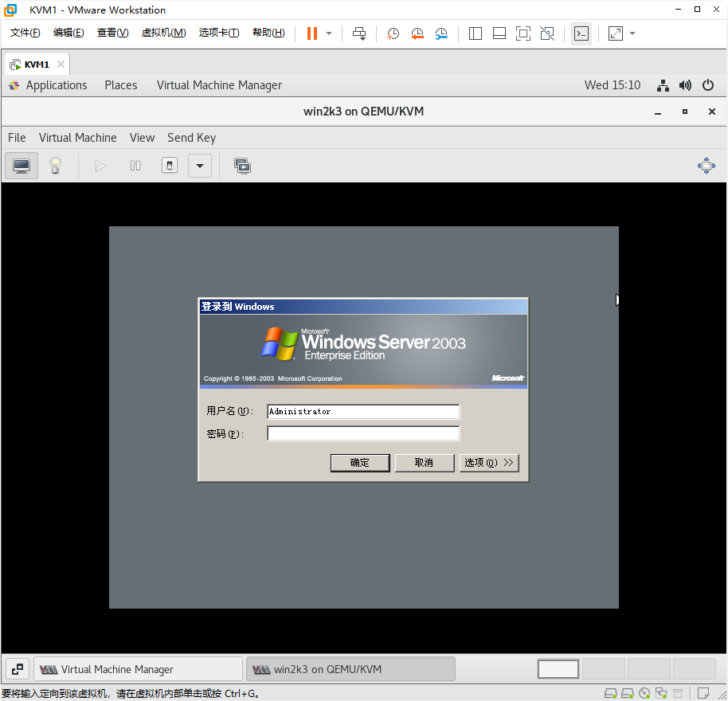Image resolution: width=728 pixels, height=701 pixels.
Task: Click the hard disk status icon in VMware bar
Action: coord(611,694)
